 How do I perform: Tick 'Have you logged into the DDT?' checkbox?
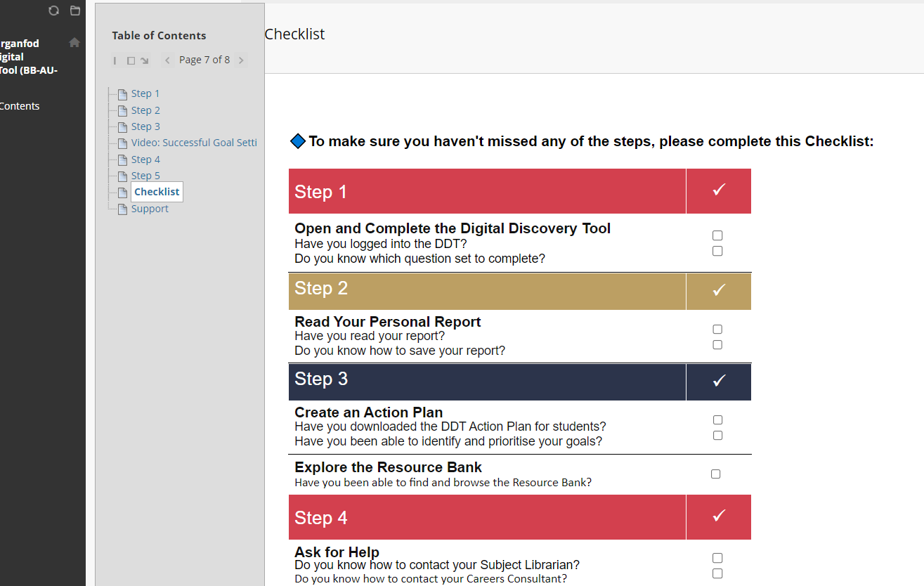[717, 235]
